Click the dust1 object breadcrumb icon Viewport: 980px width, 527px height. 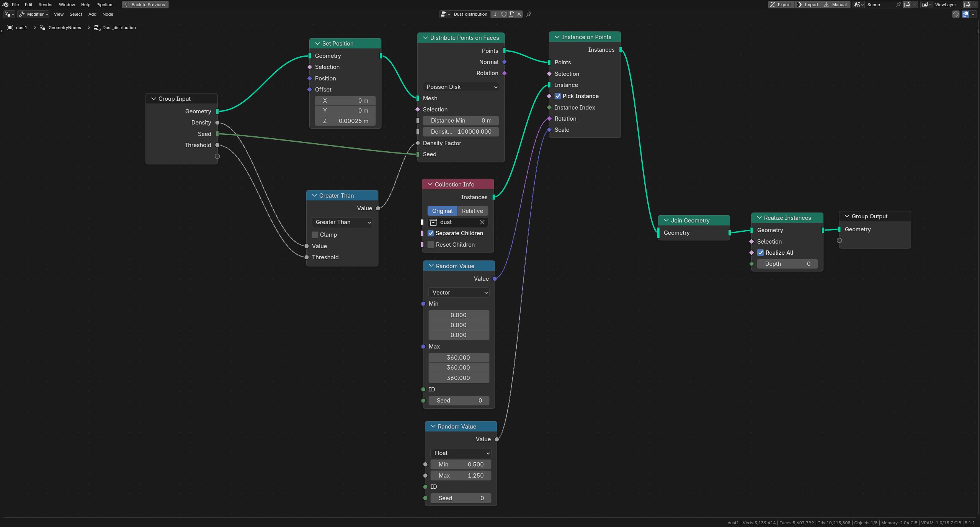tap(10, 28)
